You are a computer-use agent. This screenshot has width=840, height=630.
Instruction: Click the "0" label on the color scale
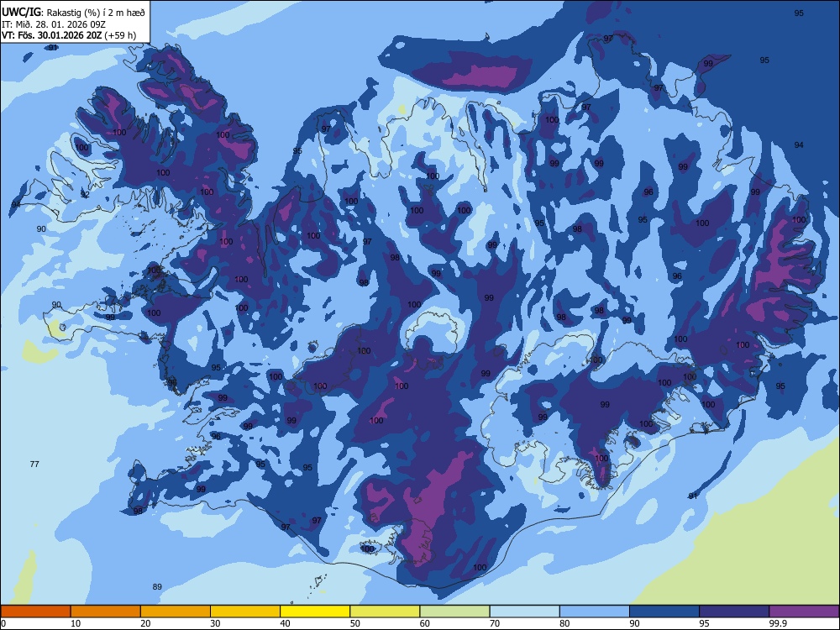click(x=3, y=623)
